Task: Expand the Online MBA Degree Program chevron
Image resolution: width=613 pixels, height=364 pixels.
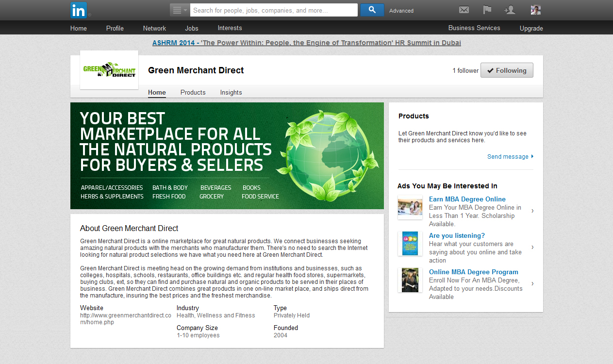Action: click(532, 283)
